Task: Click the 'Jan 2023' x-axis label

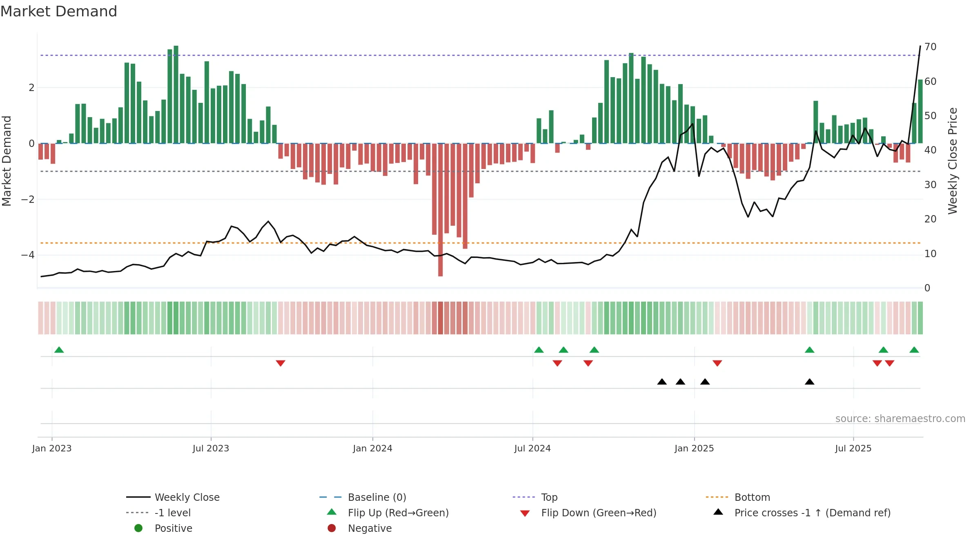Action: click(x=52, y=448)
